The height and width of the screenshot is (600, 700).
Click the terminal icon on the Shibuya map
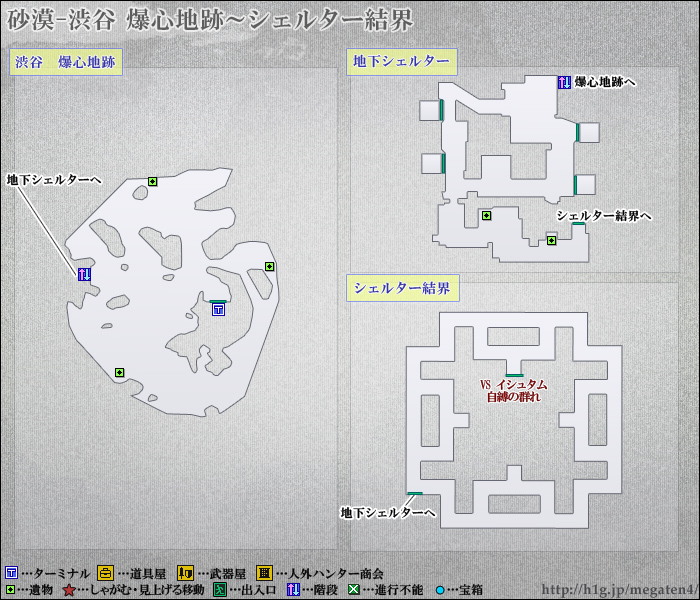coord(219,310)
